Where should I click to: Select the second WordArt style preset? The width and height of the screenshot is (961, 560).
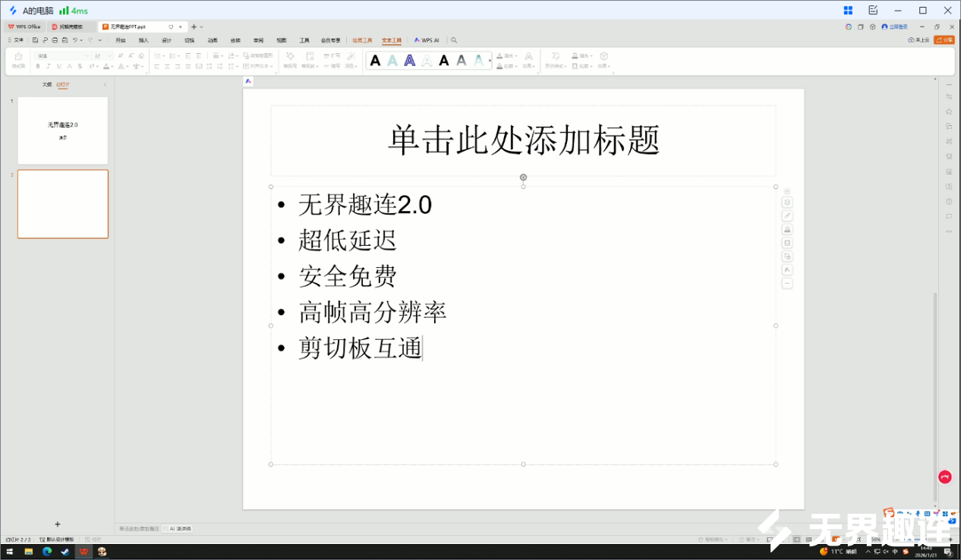pos(392,60)
